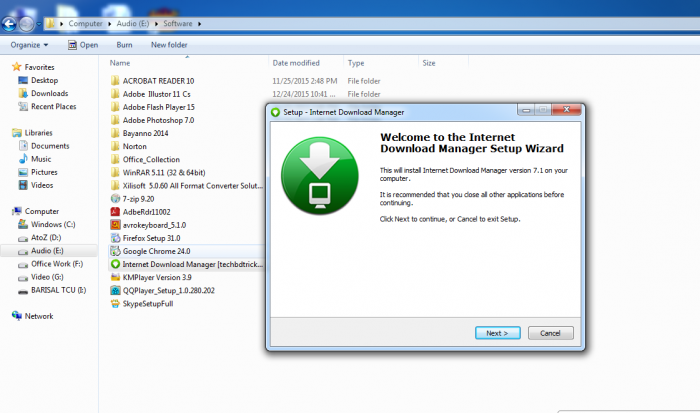Select the Adobe Photoshop 7.0 folder icon
The width and height of the screenshot is (700, 413).
click(x=115, y=120)
